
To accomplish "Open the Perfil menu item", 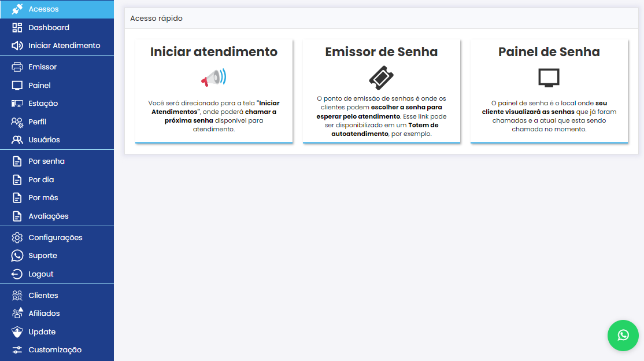I will 37,122.
